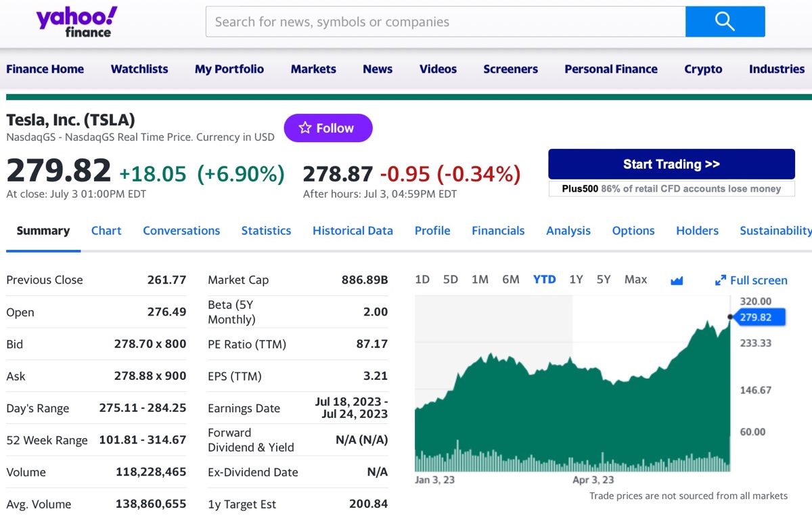The height and width of the screenshot is (518, 812).
Task: Switch to the Financials tab
Action: (x=498, y=230)
